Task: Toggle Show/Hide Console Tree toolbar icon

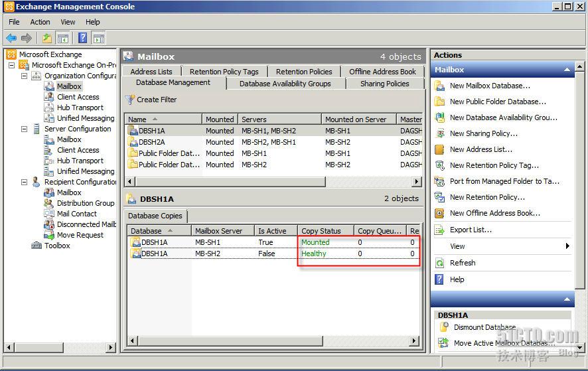Action: (62, 38)
